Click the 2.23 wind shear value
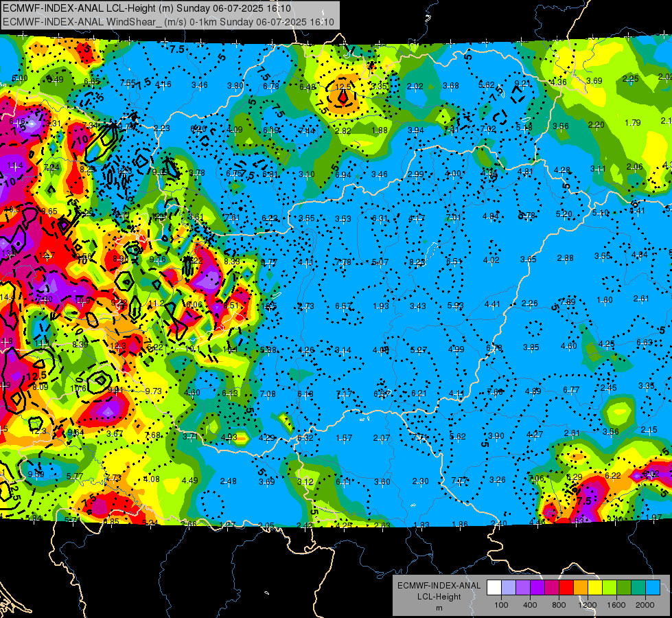 click(x=162, y=128)
